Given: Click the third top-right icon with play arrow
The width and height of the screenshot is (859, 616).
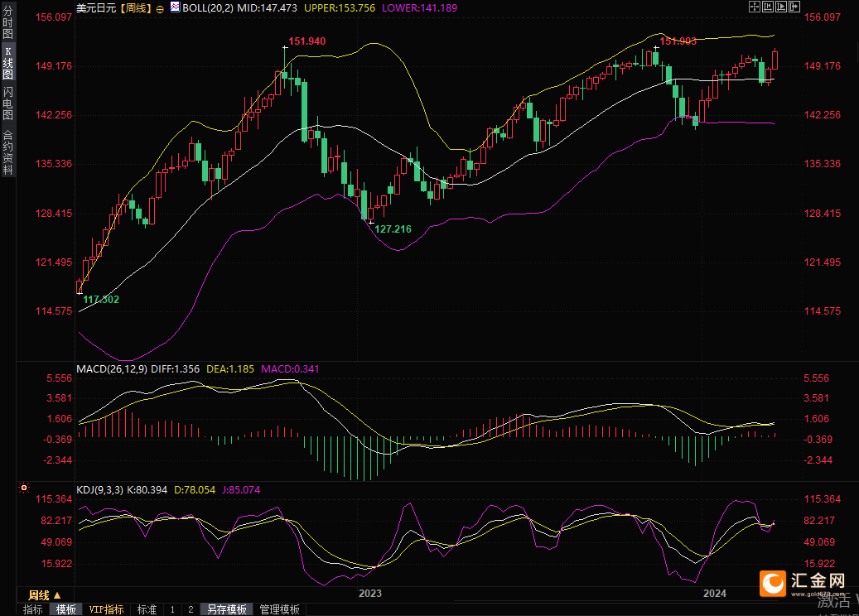Looking at the screenshot, I should (780, 7).
